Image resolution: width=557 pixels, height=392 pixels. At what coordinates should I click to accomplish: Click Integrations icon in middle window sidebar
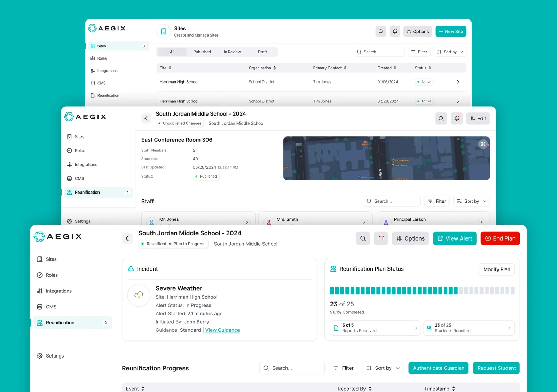(69, 165)
